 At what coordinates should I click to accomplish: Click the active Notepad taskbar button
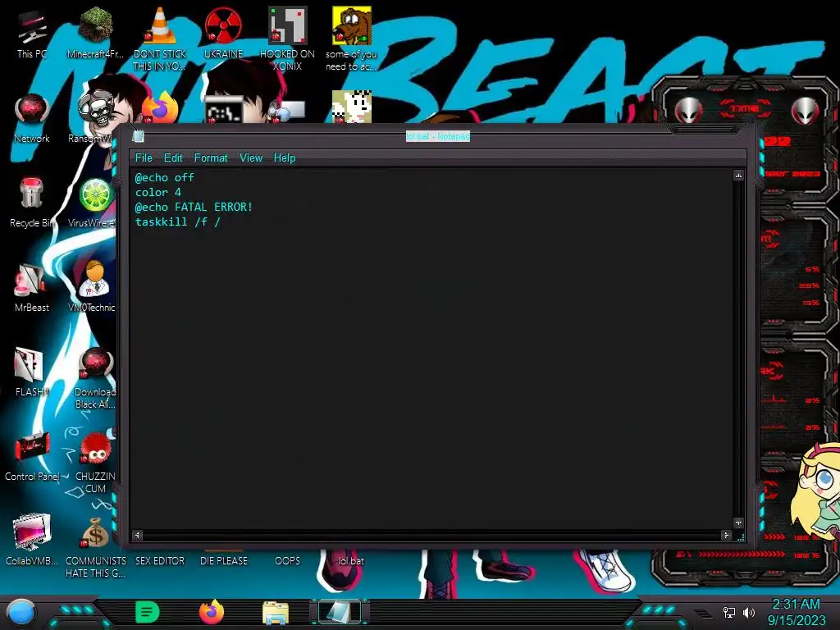pyautogui.click(x=340, y=612)
